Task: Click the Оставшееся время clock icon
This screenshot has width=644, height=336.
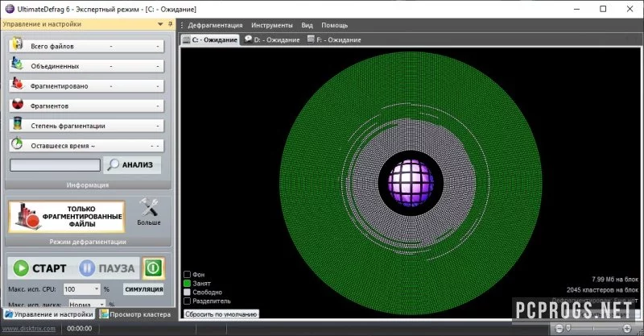Action: (x=17, y=143)
